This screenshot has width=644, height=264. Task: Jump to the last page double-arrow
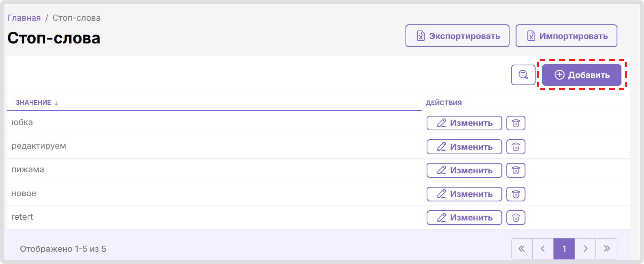[607, 249]
